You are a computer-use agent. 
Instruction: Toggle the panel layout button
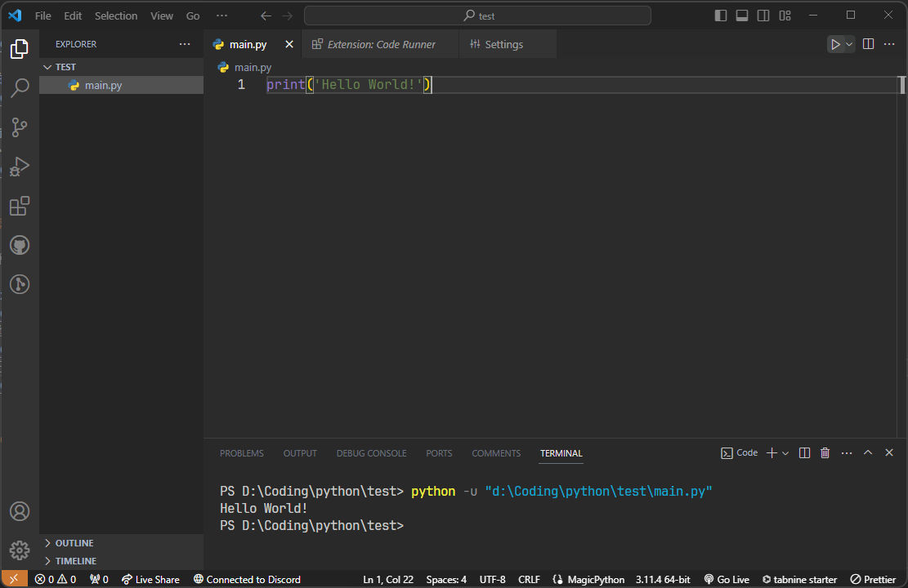(742, 16)
